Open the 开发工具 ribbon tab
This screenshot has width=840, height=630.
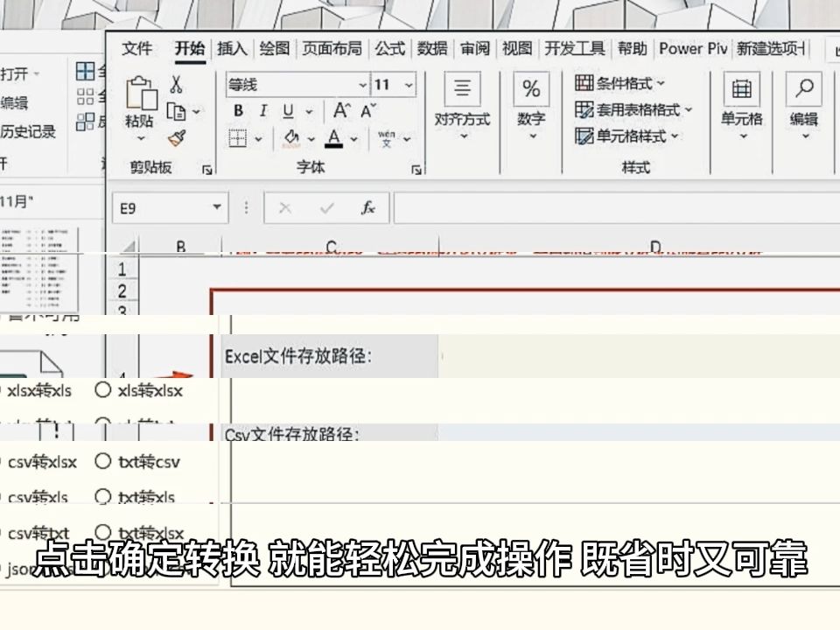click(x=576, y=48)
